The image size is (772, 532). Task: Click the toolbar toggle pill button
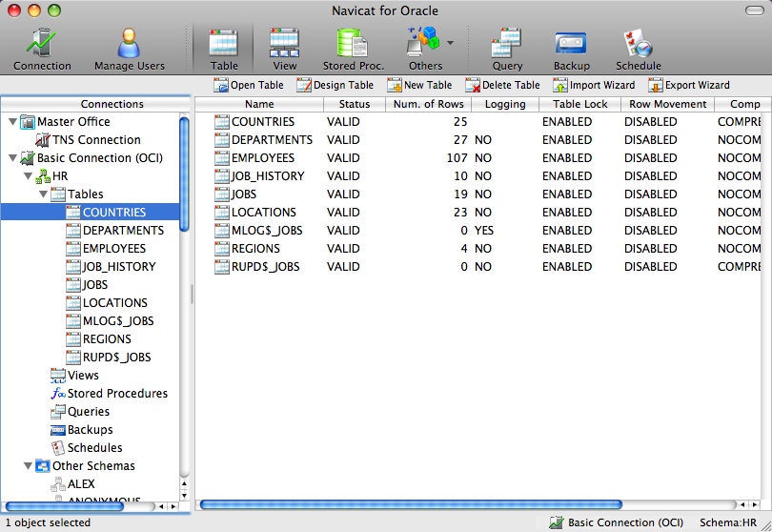[x=754, y=10]
